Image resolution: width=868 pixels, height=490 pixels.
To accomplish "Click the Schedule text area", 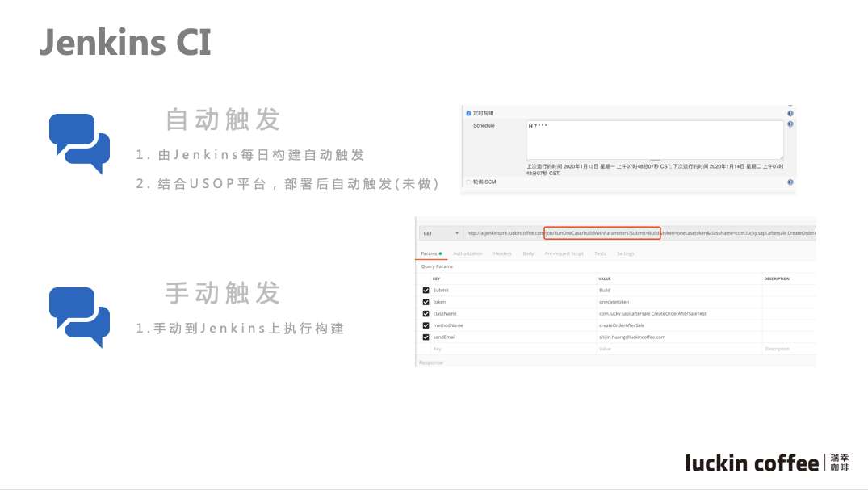I will (x=655, y=140).
